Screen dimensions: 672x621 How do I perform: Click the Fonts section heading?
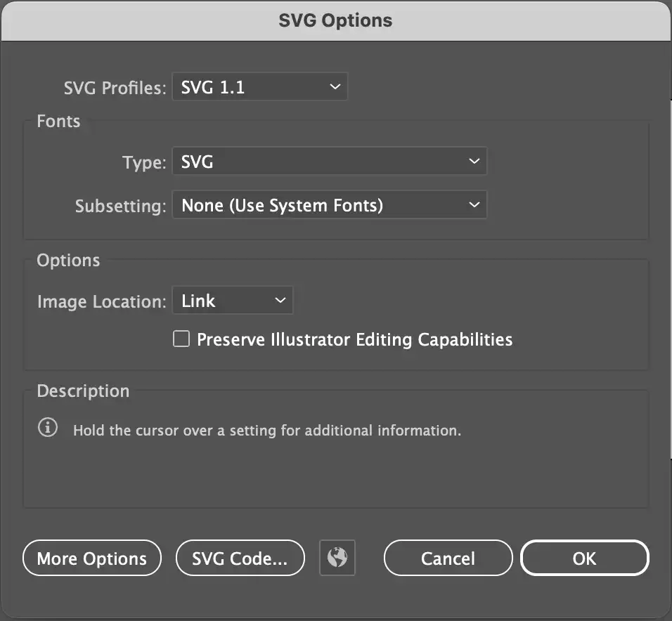click(58, 122)
